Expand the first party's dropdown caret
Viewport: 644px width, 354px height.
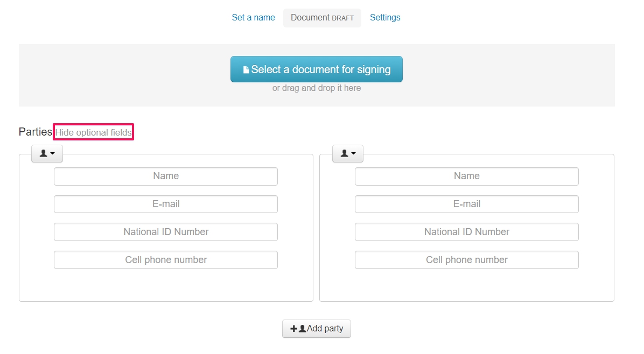coord(53,154)
